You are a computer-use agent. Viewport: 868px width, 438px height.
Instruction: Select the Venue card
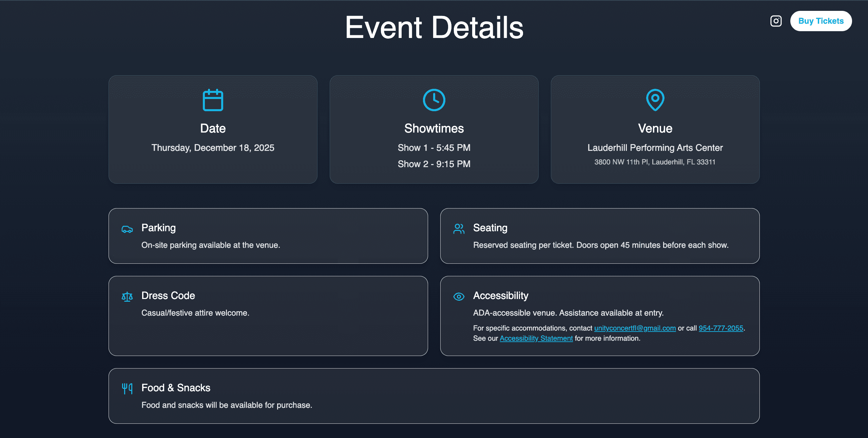[655, 130]
